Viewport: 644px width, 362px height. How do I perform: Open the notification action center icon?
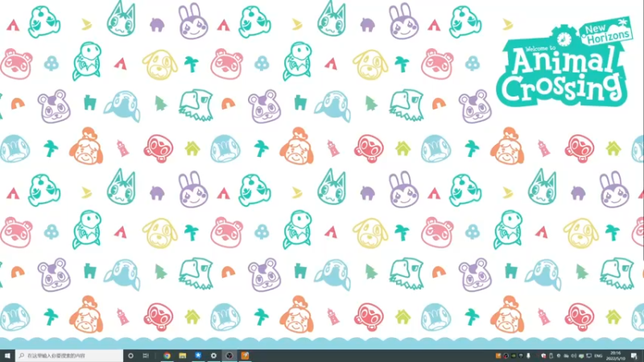tap(634, 356)
